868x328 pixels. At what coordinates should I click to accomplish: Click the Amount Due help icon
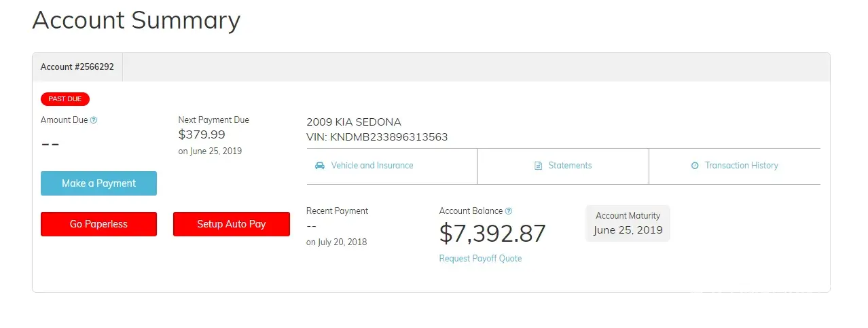pyautogui.click(x=94, y=120)
